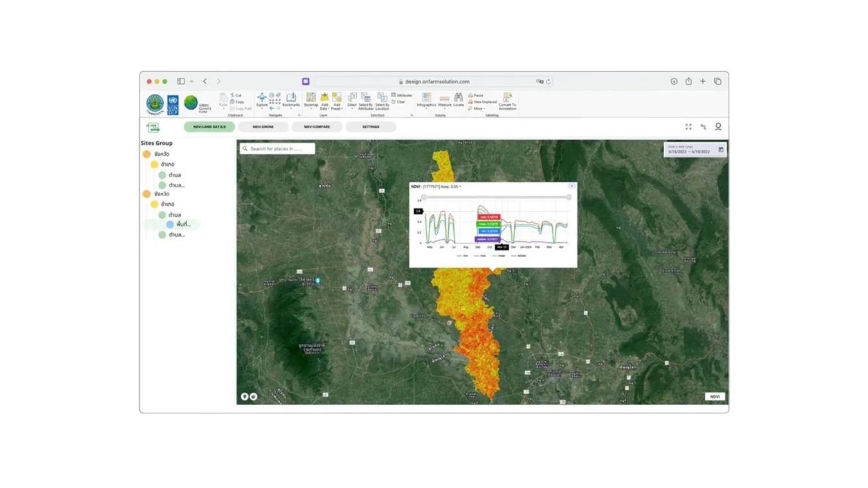Click the Safari downloads icon
The image size is (868, 488).
click(x=674, y=82)
